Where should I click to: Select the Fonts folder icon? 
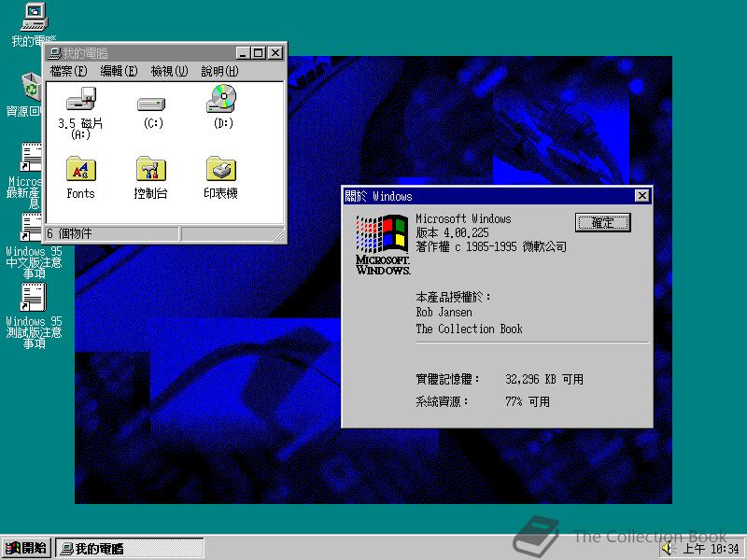coord(81,169)
